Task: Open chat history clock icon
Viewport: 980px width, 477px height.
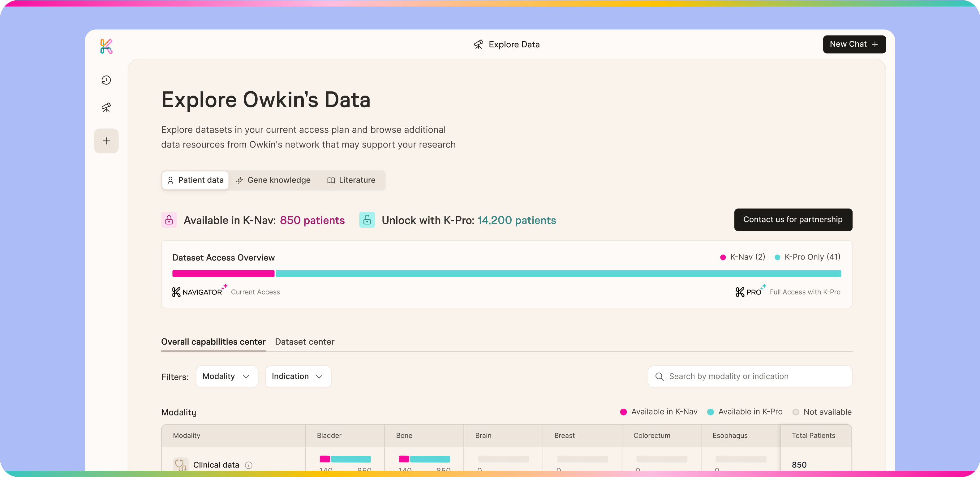Action: coord(106,80)
